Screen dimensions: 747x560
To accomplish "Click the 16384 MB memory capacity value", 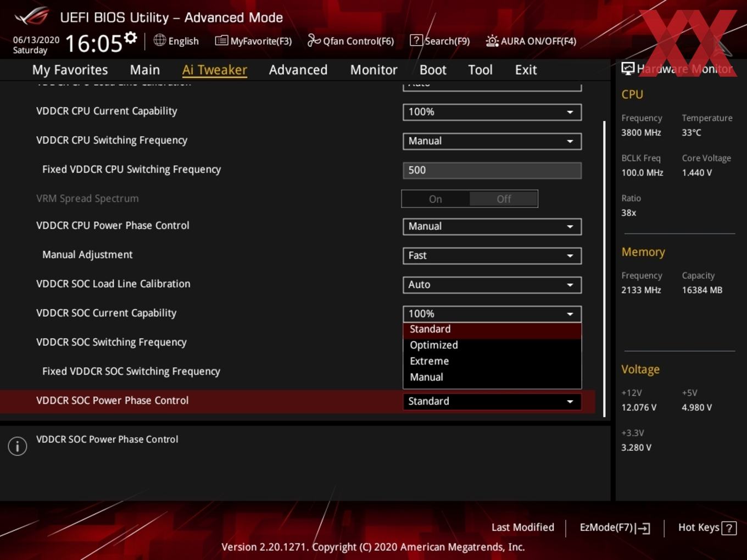I will tap(702, 290).
